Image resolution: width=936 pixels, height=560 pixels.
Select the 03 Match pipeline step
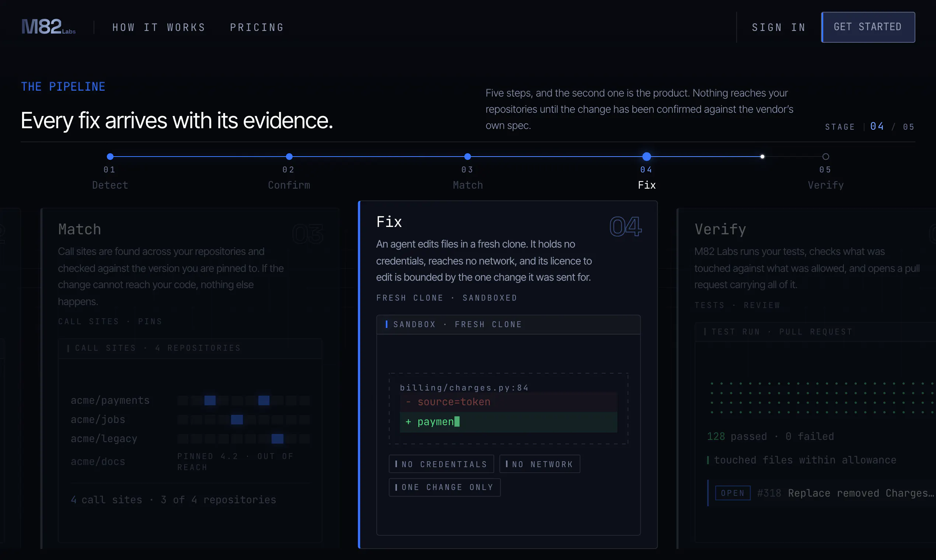coord(468,172)
